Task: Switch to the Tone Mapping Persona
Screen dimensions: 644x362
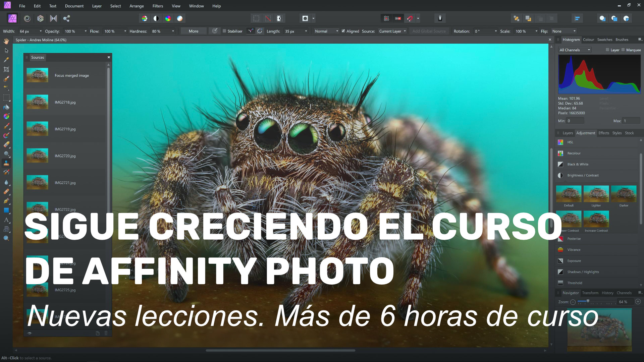Action: (x=53, y=18)
